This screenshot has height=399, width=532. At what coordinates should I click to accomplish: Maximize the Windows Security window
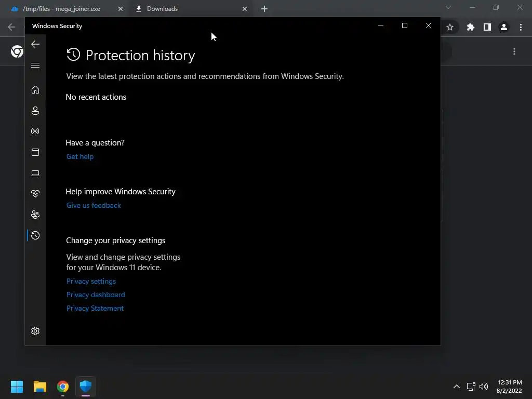[x=404, y=26]
